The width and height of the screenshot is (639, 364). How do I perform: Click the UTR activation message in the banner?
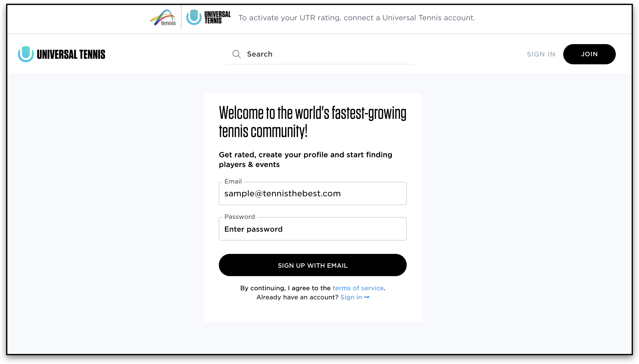point(357,18)
